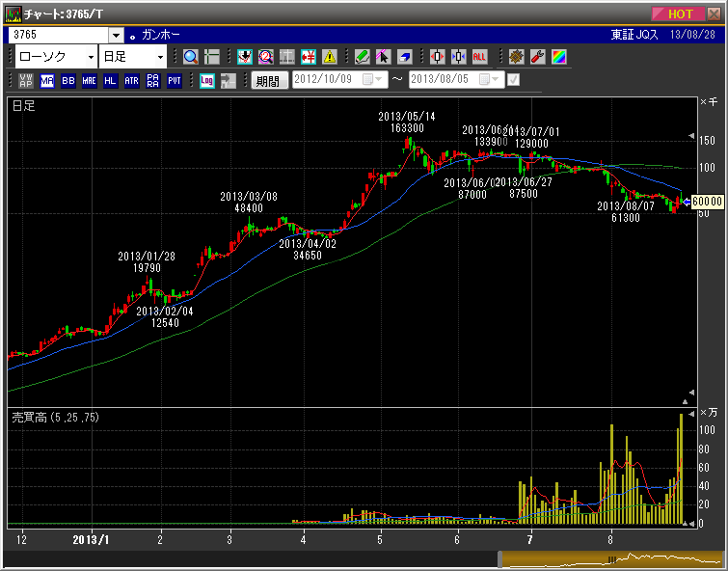Click the PVT indicator icon
This screenshot has width=728, height=571.
click(x=175, y=81)
